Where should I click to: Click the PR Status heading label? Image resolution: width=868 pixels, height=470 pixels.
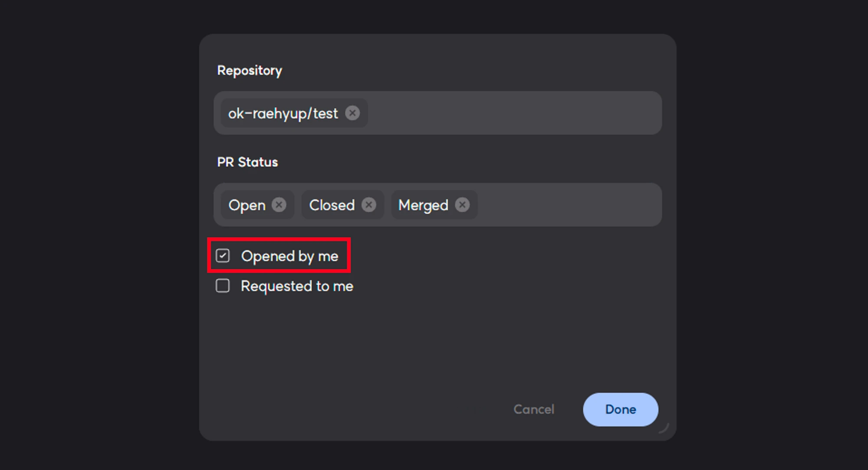point(247,162)
